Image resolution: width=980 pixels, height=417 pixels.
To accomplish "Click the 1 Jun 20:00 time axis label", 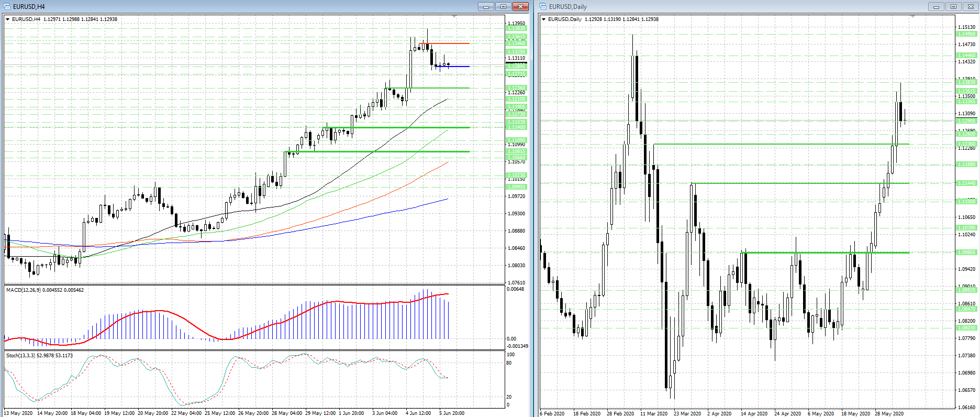I will point(351,413).
